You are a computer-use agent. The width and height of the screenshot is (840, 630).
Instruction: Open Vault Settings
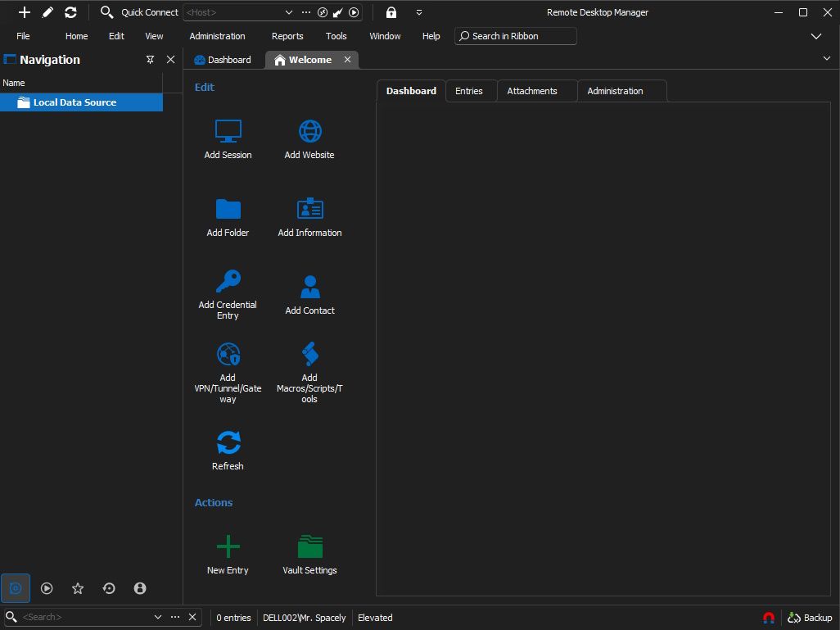(x=309, y=555)
